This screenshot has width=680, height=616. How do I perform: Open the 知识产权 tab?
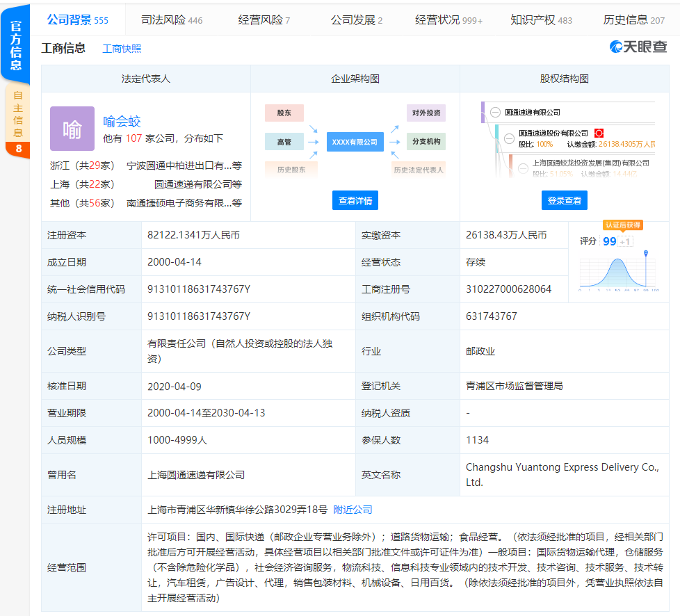tap(541, 20)
